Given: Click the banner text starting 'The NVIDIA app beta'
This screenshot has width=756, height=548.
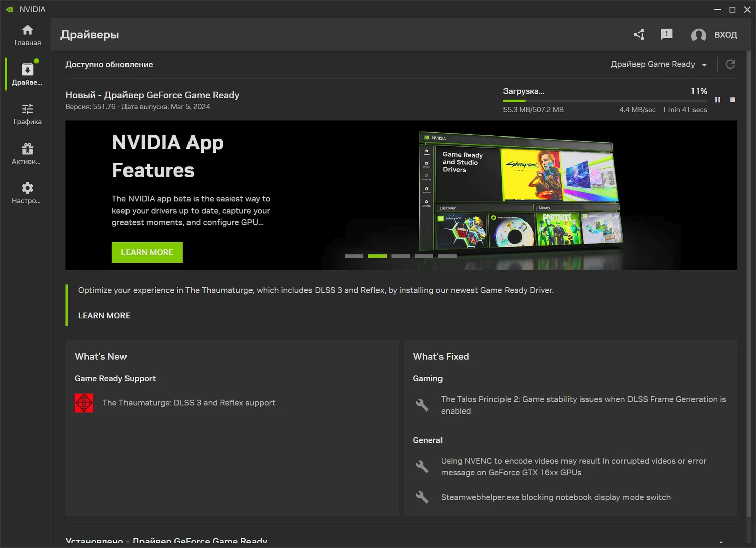Looking at the screenshot, I should tap(191, 211).
